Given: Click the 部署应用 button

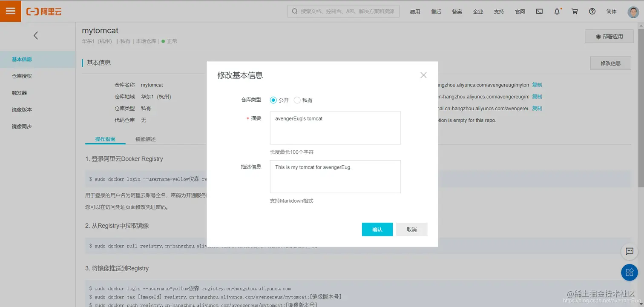Looking at the screenshot, I should pyautogui.click(x=609, y=36).
